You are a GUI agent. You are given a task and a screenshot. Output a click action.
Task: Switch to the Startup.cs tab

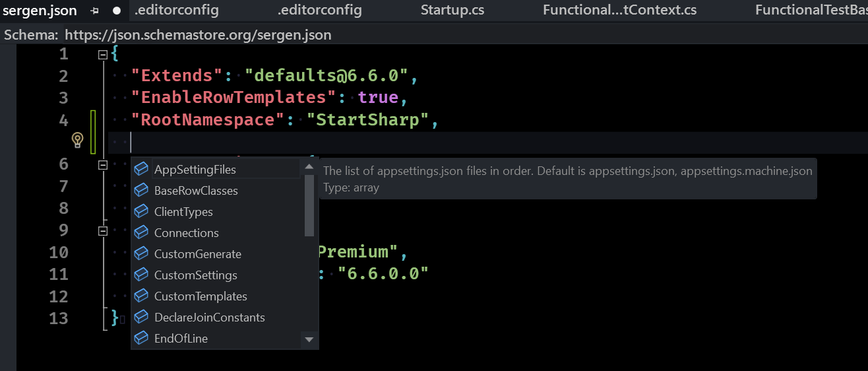click(x=452, y=10)
